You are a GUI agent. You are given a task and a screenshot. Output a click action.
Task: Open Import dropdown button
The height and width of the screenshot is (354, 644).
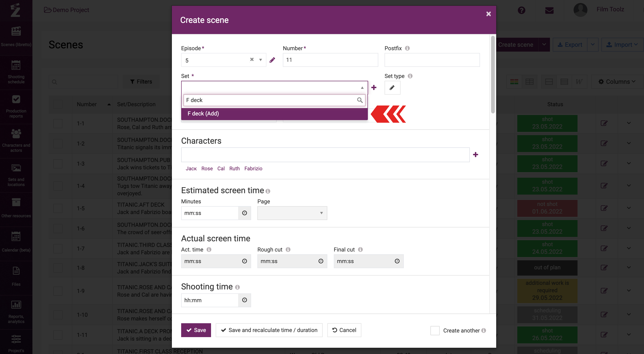tap(622, 45)
